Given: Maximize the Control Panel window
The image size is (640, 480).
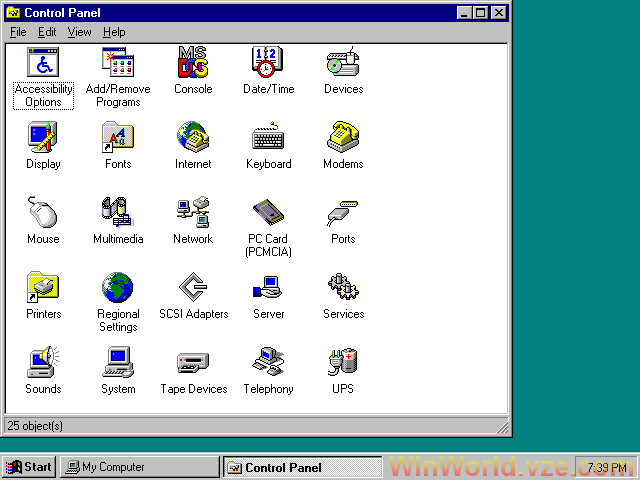Looking at the screenshot, I should 480,13.
